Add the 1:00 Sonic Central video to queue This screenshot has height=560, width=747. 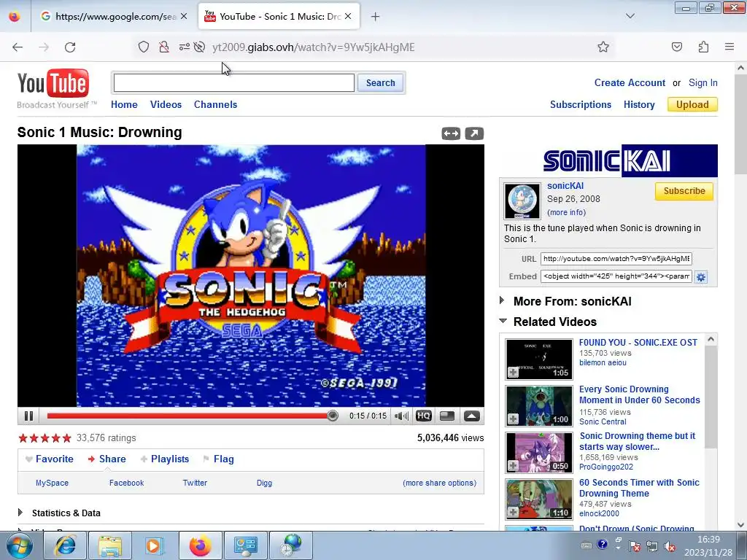[513, 419]
